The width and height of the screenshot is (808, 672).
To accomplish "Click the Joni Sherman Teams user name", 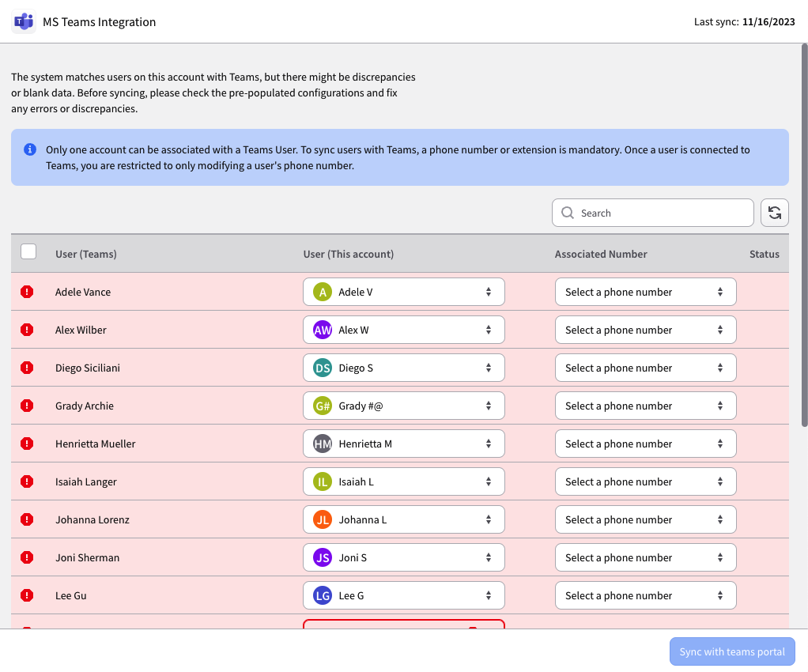I will click(x=87, y=557).
